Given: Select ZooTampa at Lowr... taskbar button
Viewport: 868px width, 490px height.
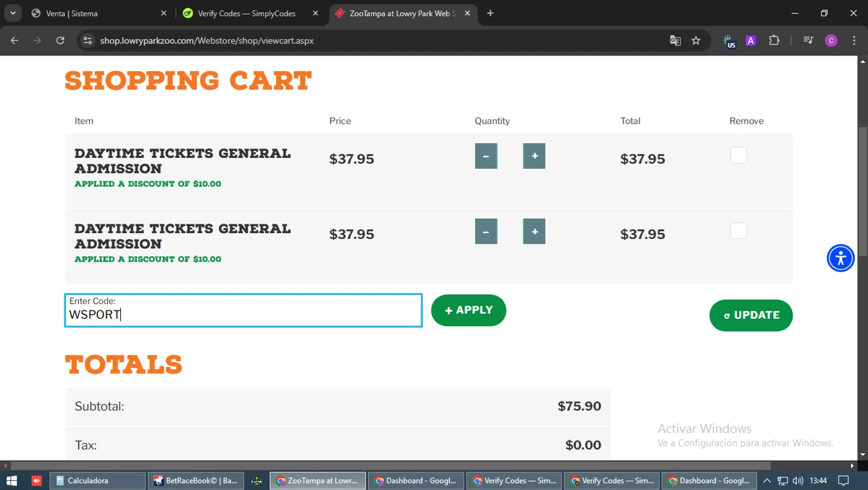Looking at the screenshot, I should 318,481.
